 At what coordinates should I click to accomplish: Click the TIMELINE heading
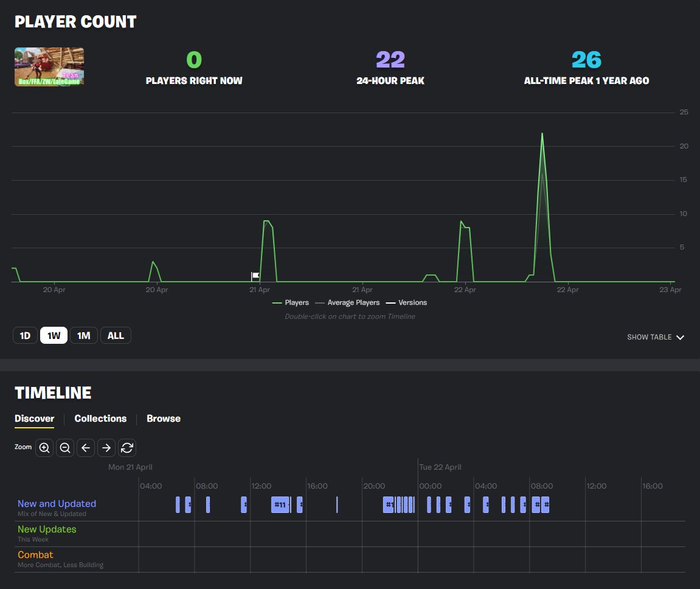tap(53, 393)
